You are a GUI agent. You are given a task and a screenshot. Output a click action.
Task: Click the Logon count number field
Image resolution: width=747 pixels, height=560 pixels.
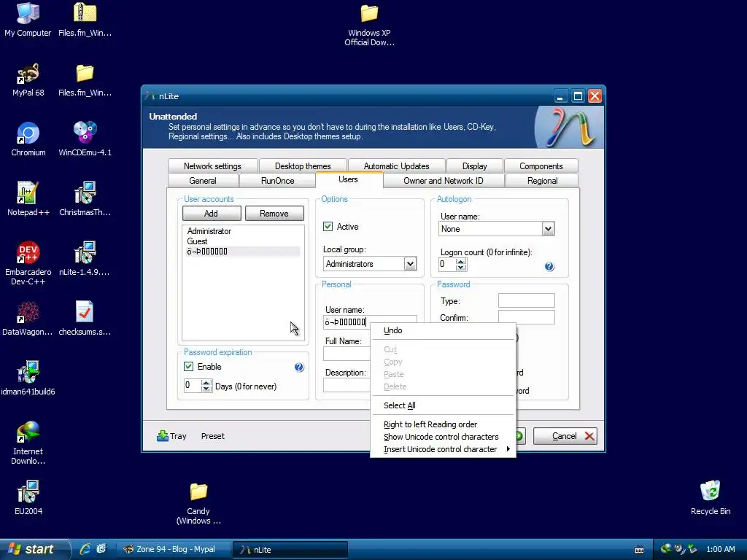point(447,264)
